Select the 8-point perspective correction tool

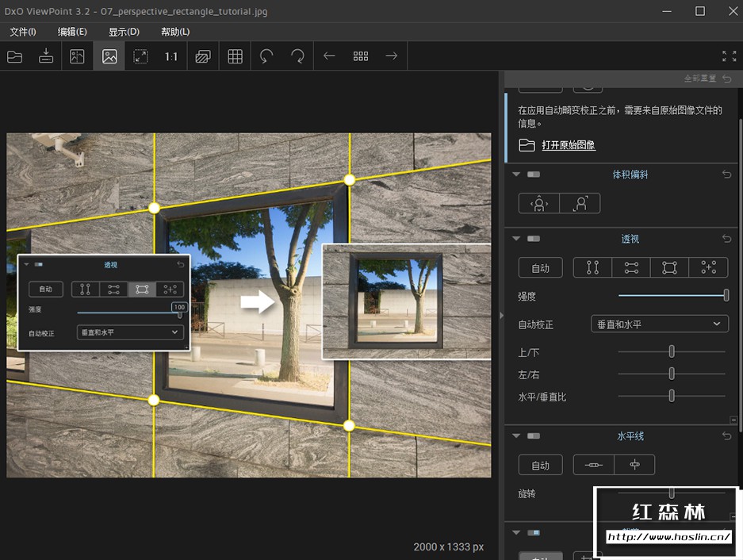708,267
